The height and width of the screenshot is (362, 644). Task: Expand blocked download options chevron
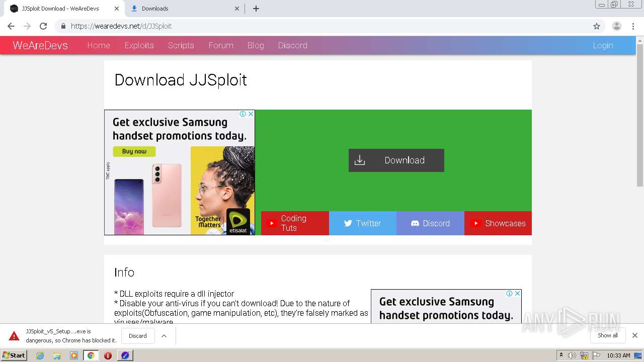(164, 336)
